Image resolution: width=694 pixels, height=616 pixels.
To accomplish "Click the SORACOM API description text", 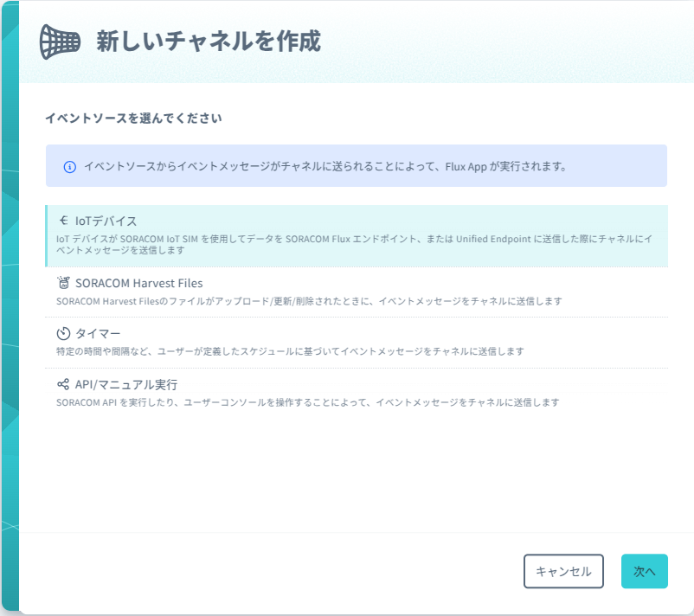I will (307, 402).
